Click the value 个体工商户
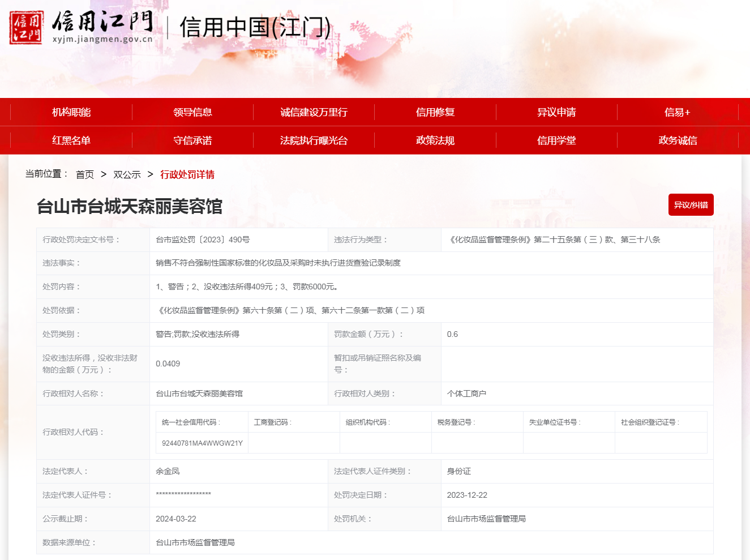Image resolution: width=750 pixels, height=560 pixels. pyautogui.click(x=466, y=394)
